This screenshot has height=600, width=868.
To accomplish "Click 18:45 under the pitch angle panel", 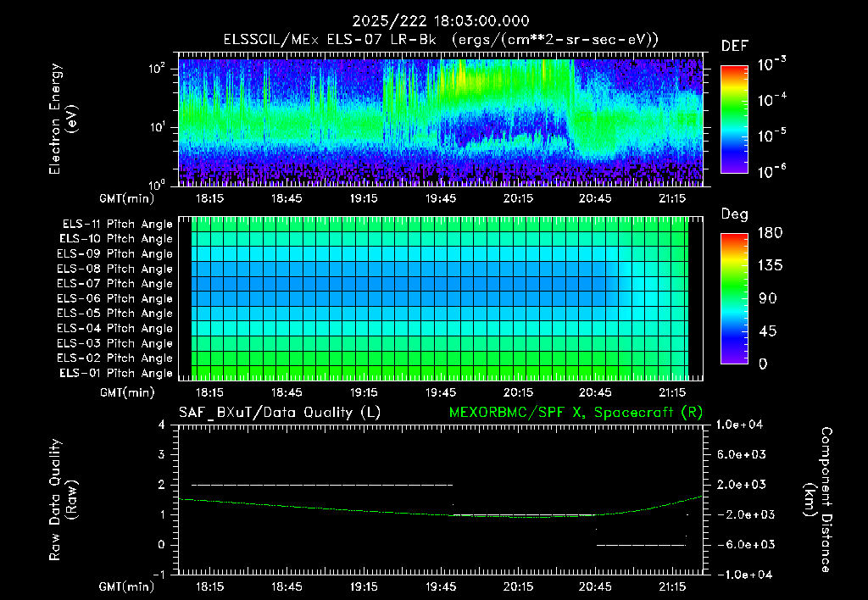I will pos(287,392).
